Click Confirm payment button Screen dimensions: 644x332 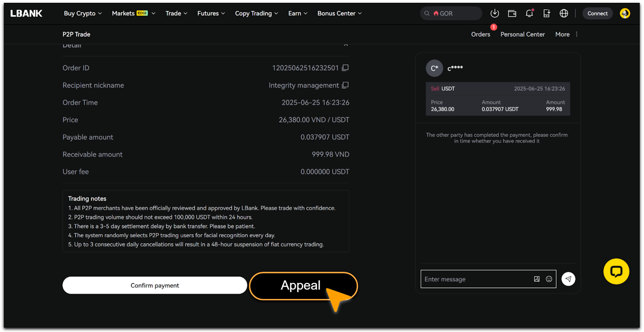pos(155,285)
